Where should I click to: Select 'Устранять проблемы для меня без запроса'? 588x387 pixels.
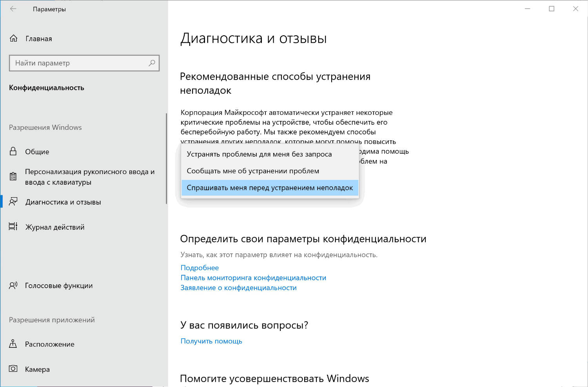pyautogui.click(x=260, y=154)
